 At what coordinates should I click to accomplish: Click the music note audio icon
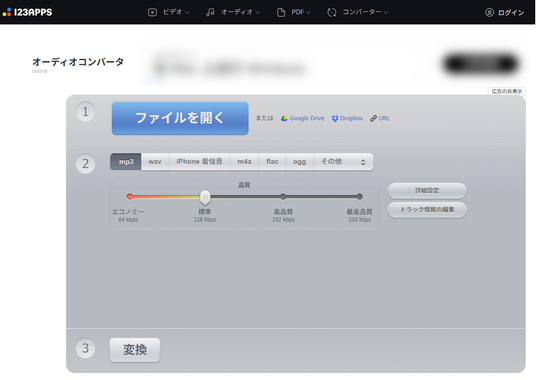pos(210,13)
